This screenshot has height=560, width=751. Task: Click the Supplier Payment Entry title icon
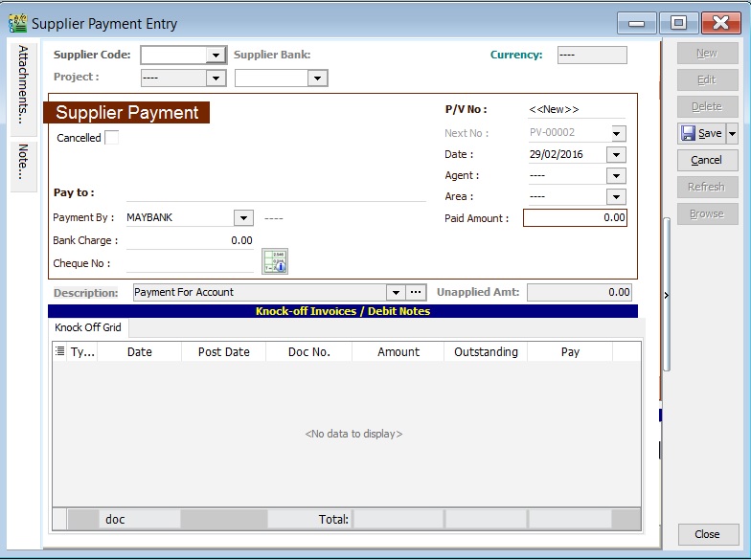click(x=17, y=23)
